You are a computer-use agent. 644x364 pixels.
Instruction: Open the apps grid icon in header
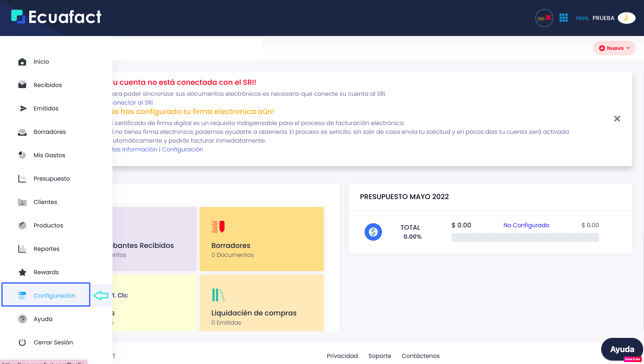point(563,18)
